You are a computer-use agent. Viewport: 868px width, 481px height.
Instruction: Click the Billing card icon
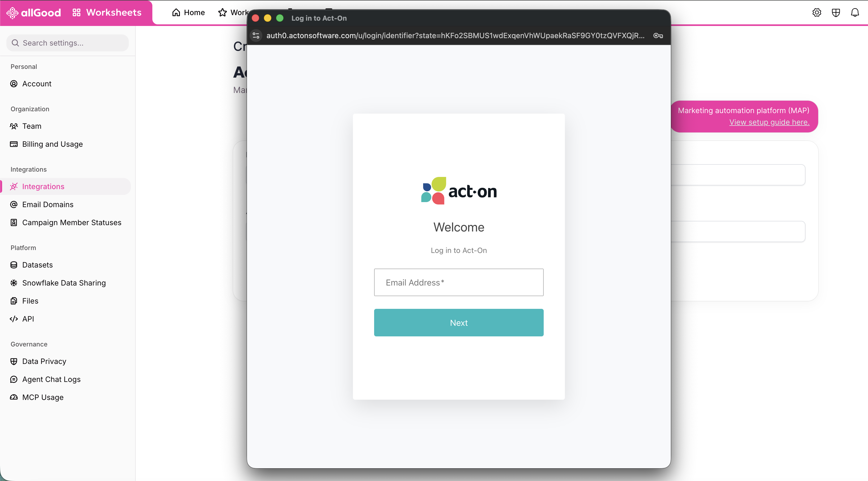[x=14, y=144]
